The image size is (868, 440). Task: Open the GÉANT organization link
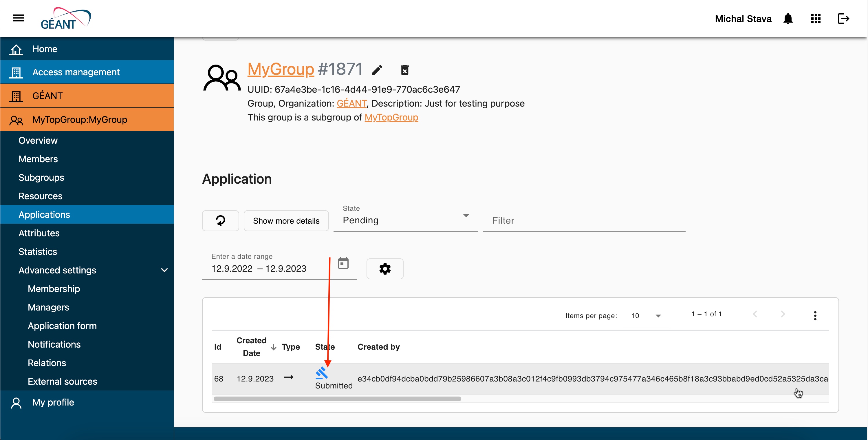point(351,103)
